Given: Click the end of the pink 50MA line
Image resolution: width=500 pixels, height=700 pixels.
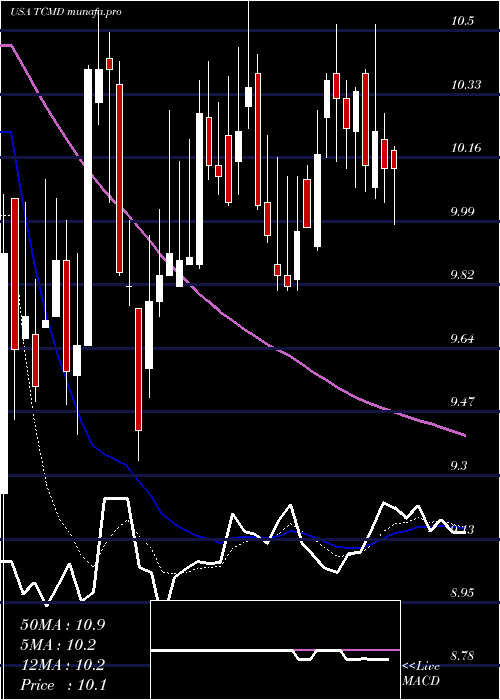Looking at the screenshot, I should coord(465,435).
